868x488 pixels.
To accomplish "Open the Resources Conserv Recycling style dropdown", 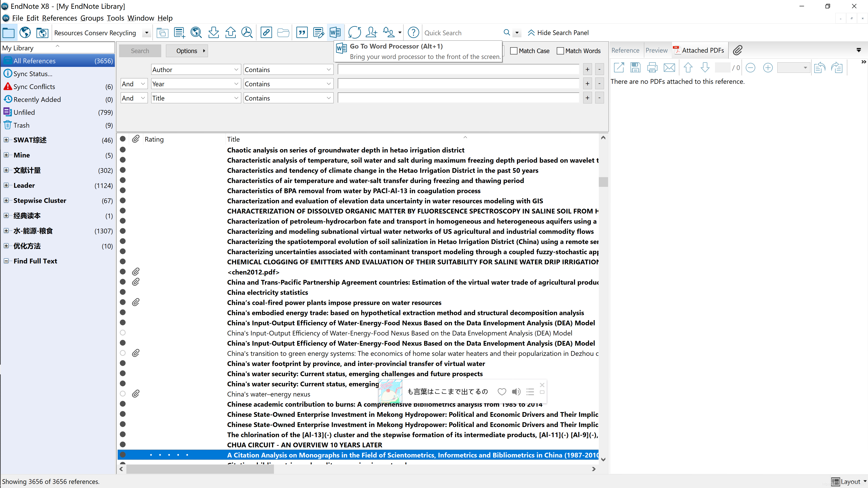I will point(146,33).
